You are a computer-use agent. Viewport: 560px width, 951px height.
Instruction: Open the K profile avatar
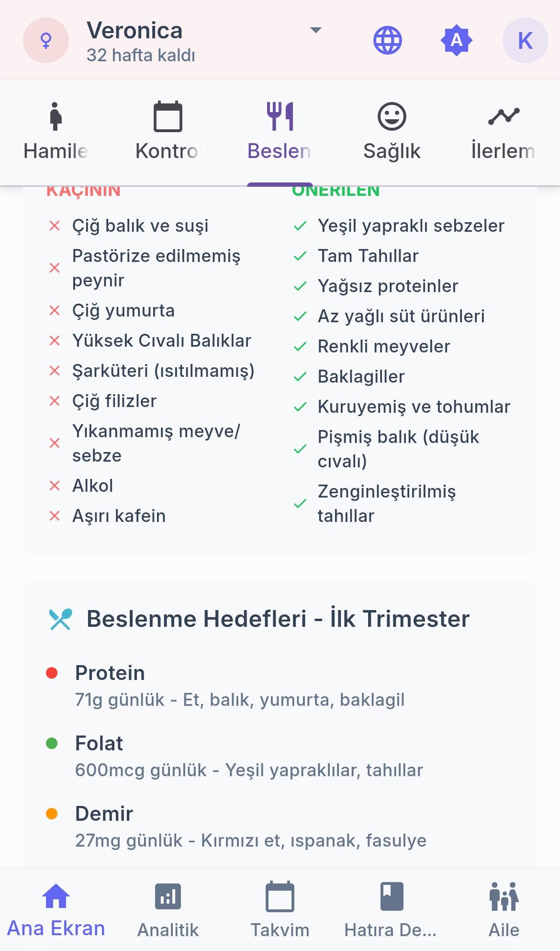point(525,40)
